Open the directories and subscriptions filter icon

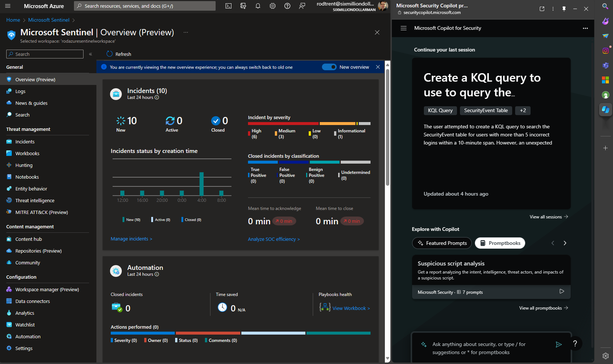(243, 6)
